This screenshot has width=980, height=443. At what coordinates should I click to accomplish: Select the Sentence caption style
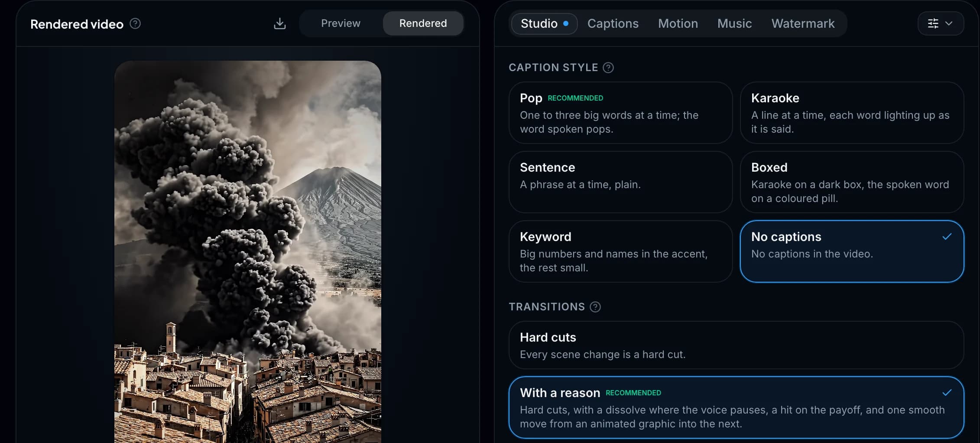click(x=620, y=182)
